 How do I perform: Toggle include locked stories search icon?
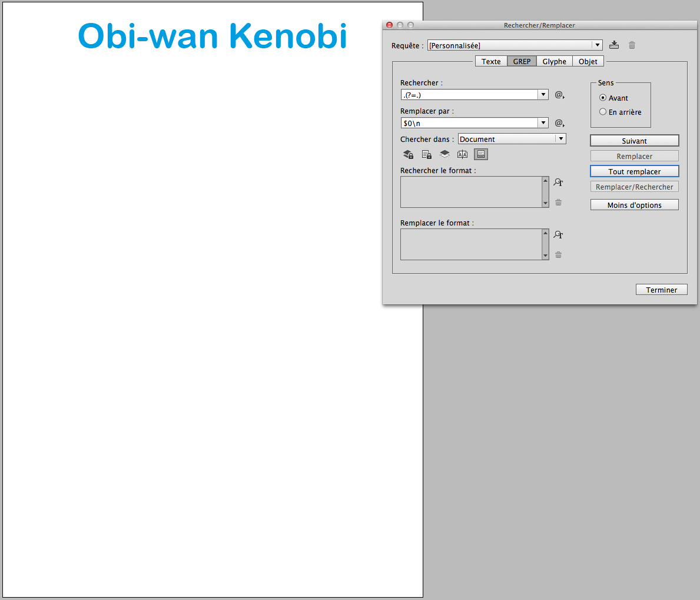point(426,154)
